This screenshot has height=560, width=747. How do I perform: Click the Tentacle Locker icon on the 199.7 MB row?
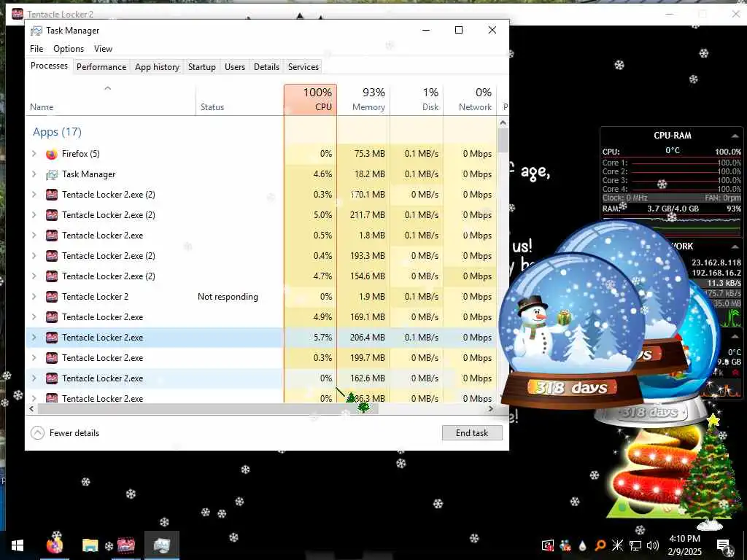[52, 359]
